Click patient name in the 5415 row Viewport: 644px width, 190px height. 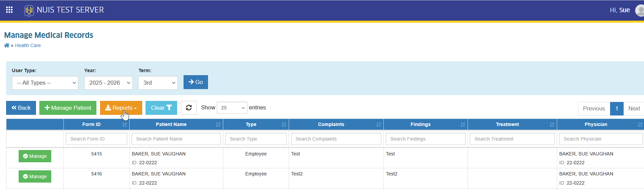click(x=158, y=154)
